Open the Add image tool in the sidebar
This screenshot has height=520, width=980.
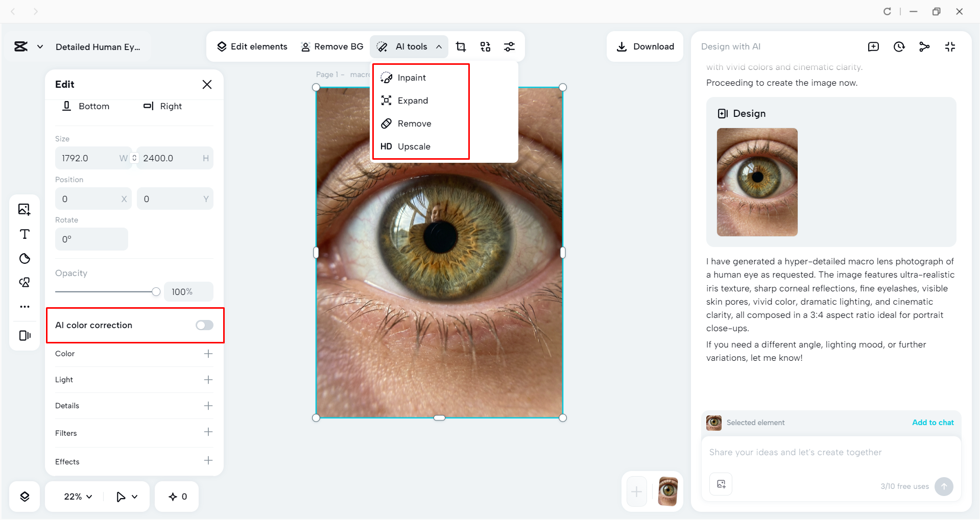click(24, 209)
